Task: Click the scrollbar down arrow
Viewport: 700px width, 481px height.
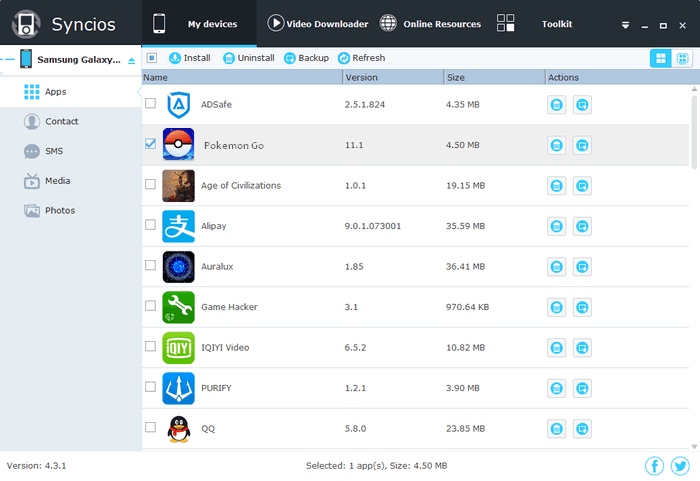Action: (694, 446)
